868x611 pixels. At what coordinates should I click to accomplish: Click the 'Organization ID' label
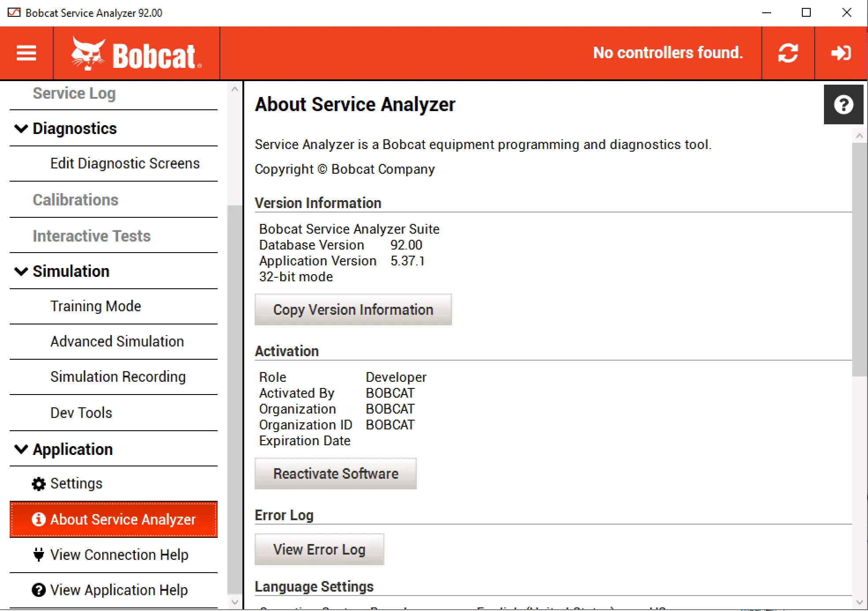coord(305,425)
